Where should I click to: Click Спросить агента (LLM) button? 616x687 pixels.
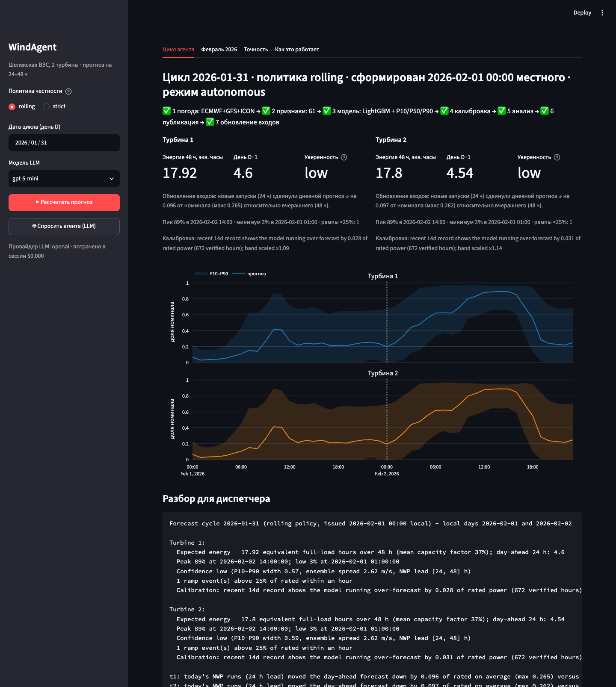click(x=64, y=227)
